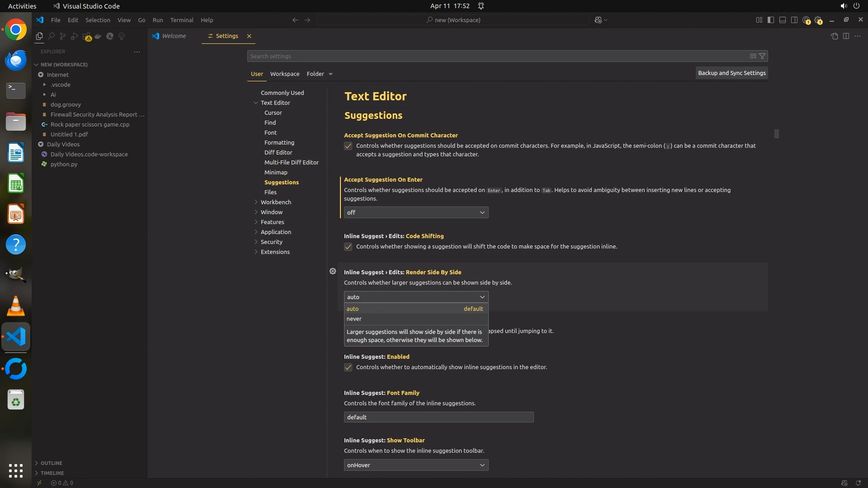Open the Extensions view with warning badge
The height and width of the screenshot is (488, 868).
87,37
